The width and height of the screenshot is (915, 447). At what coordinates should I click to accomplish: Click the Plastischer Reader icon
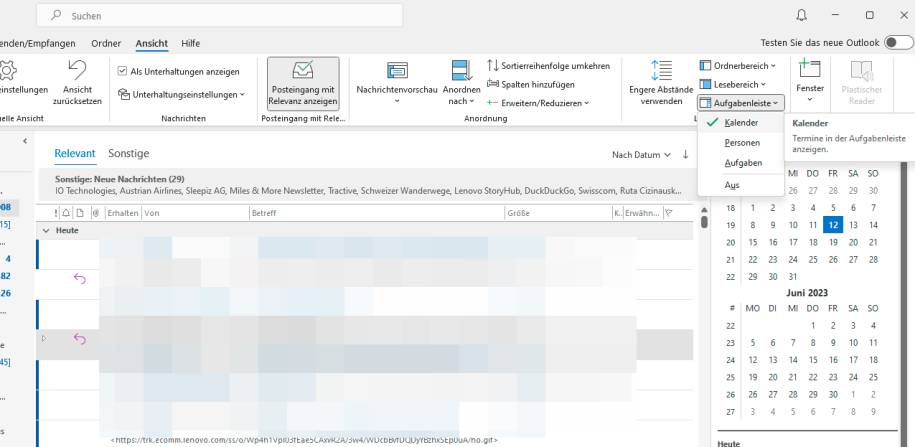(x=861, y=71)
